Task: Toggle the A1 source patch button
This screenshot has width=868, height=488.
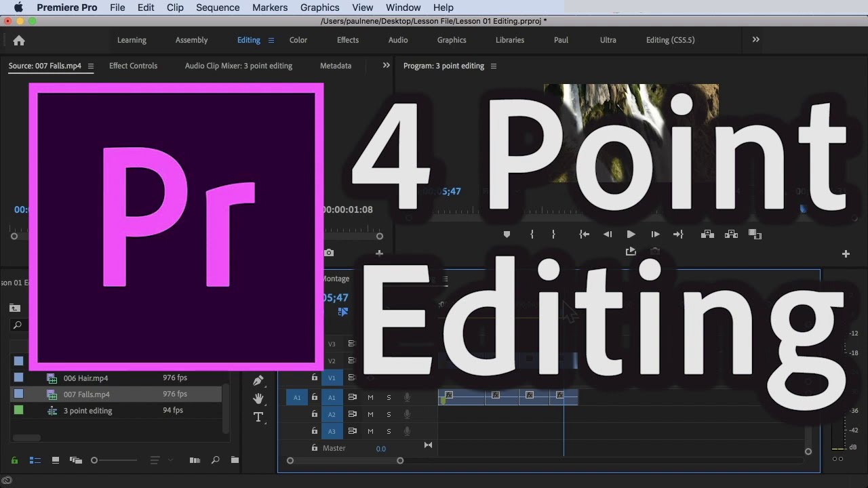Action: 297,398
